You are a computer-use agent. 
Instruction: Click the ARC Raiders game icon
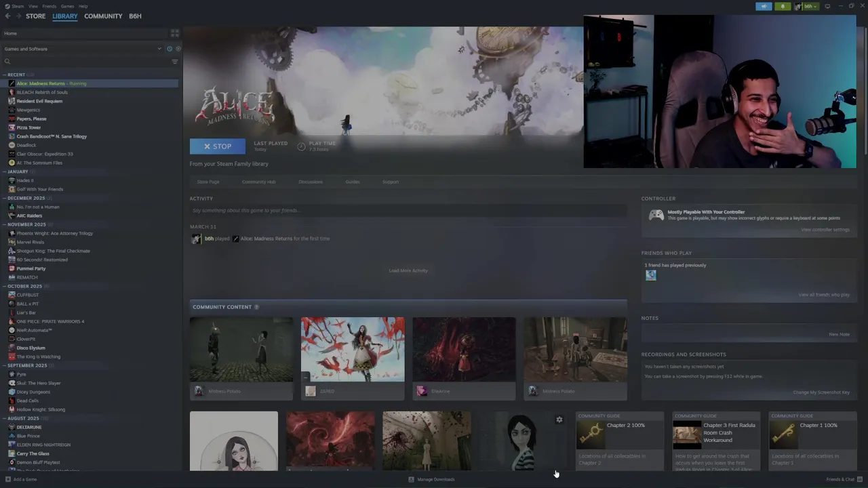pyautogui.click(x=12, y=216)
